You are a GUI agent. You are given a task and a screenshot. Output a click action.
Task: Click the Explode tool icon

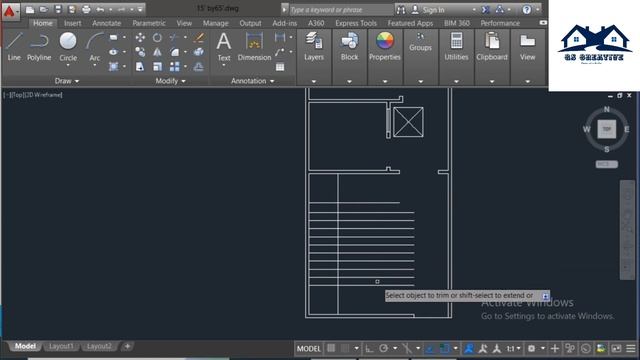click(x=199, y=52)
